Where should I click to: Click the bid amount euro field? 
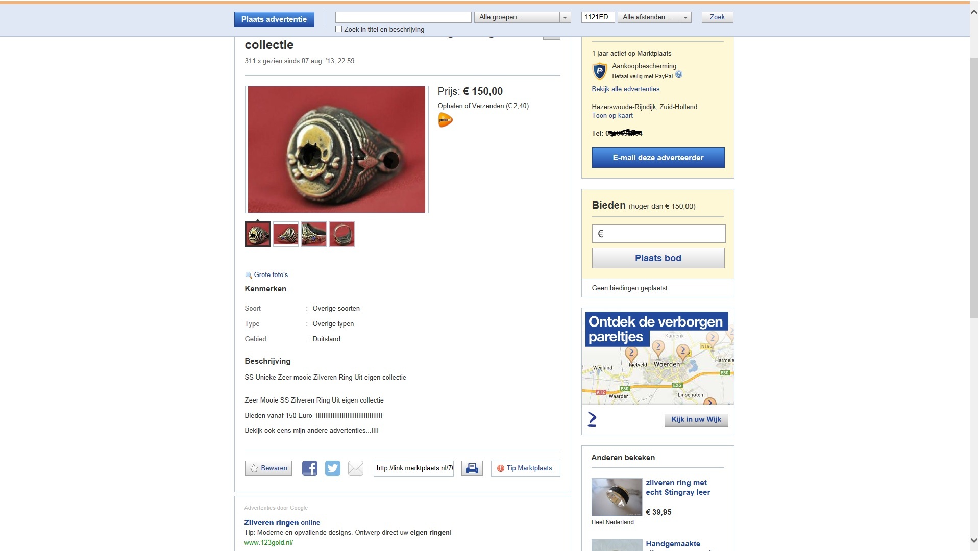[x=658, y=234]
